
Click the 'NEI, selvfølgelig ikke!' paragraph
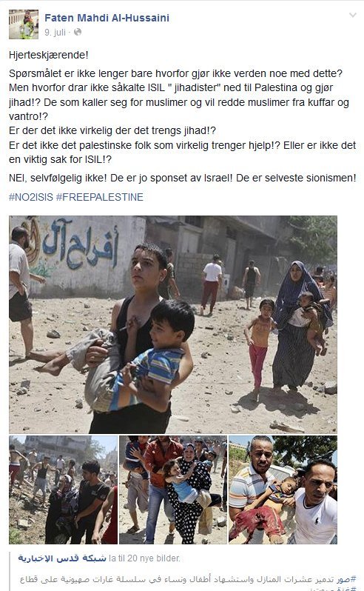point(183,178)
